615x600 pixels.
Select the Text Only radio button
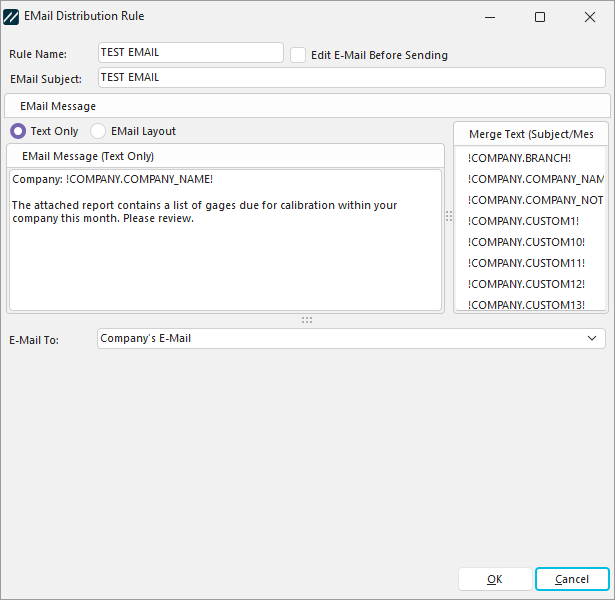18,131
